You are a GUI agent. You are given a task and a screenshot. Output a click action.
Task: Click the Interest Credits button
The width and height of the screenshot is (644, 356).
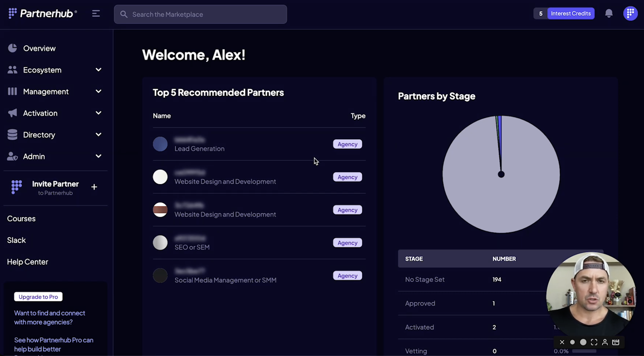571,14
